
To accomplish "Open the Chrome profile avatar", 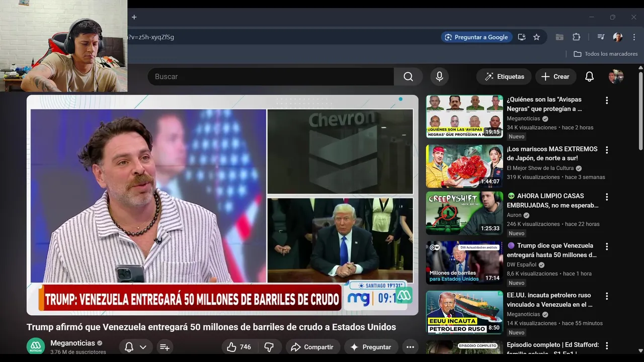I will (618, 37).
